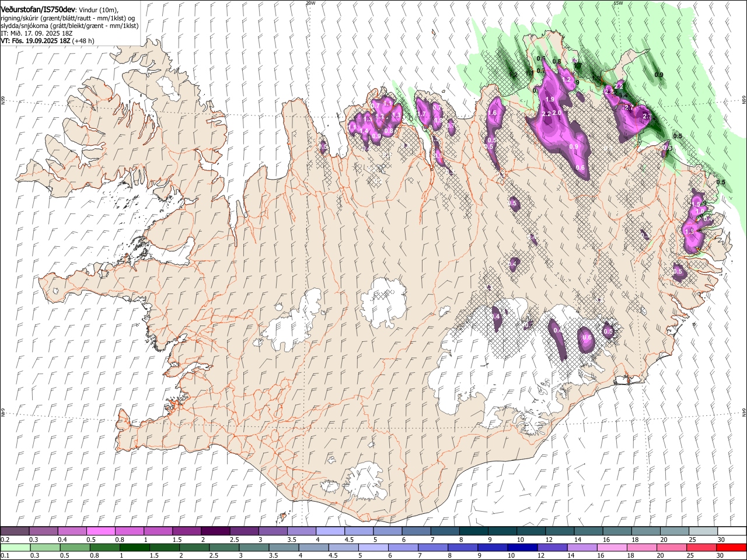
Task: Click the 0.6 value on the Vatnajökull purple patch
Action: [x=587, y=337]
